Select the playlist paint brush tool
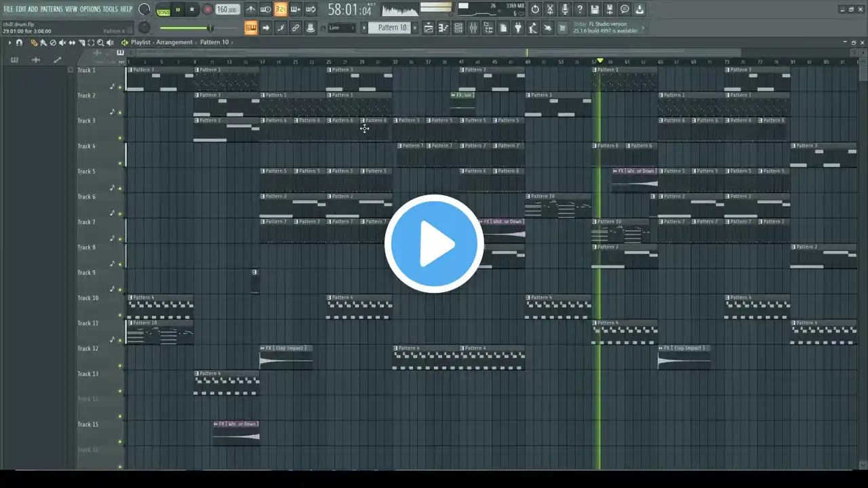The height and width of the screenshot is (488, 868). point(43,43)
